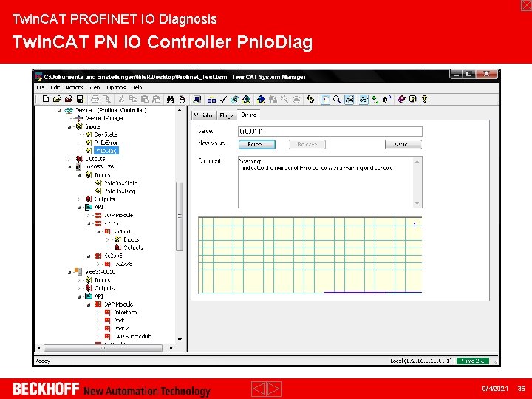
Task: Click the red Open from target icon
Action: click(x=69, y=100)
